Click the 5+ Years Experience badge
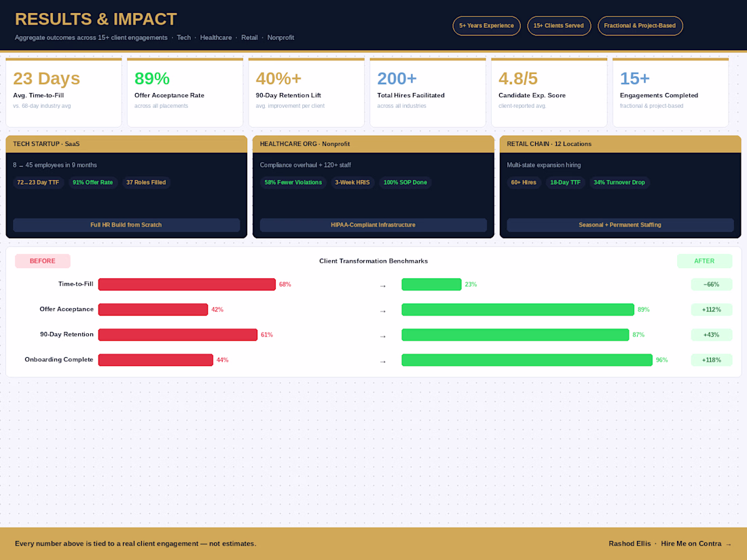This screenshot has width=747, height=560. tap(486, 26)
